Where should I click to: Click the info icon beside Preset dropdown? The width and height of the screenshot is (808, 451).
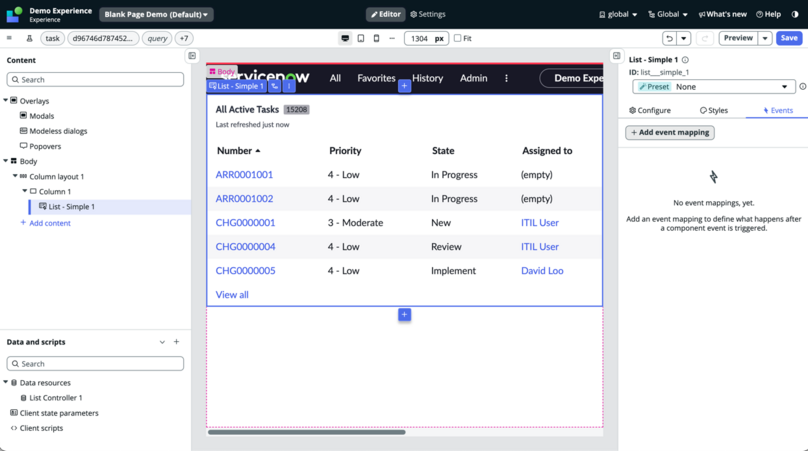[x=803, y=87]
